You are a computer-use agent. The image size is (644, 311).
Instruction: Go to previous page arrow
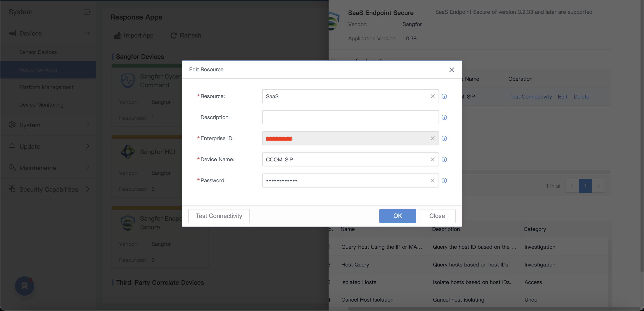(x=572, y=186)
